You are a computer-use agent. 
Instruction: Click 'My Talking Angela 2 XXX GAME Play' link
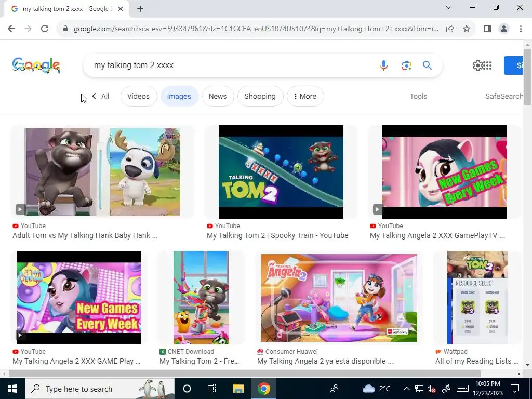point(76,362)
